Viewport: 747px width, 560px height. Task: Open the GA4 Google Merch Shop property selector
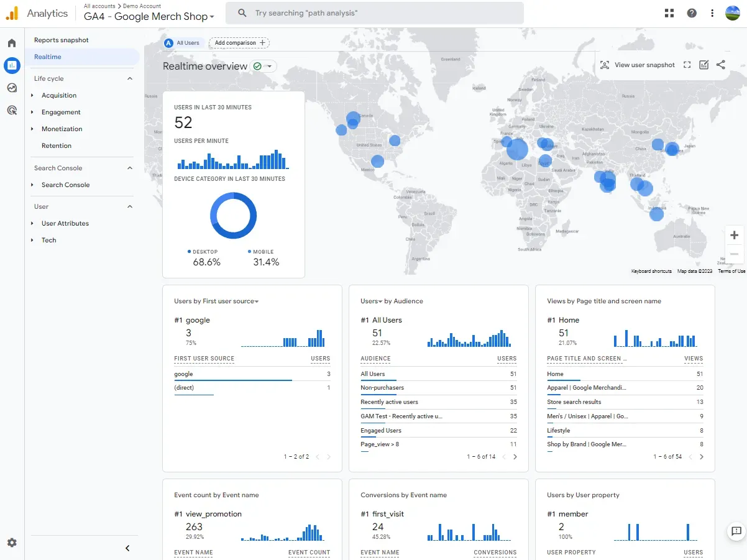coord(149,17)
